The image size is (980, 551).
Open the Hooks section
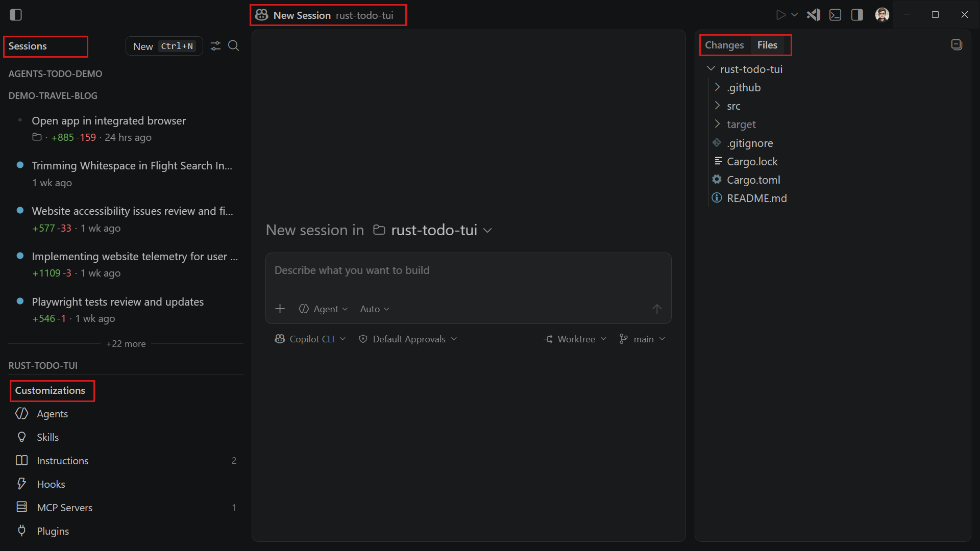[51, 484]
